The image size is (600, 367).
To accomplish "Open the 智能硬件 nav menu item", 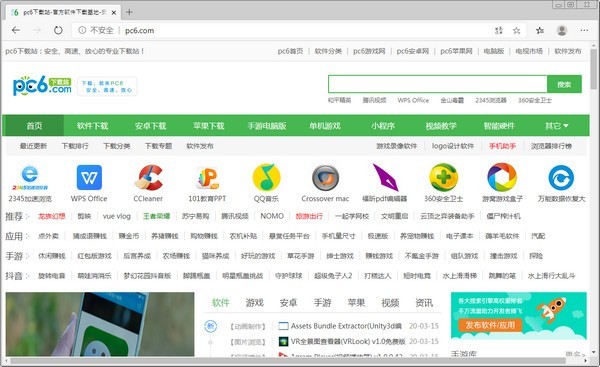I will [x=499, y=126].
